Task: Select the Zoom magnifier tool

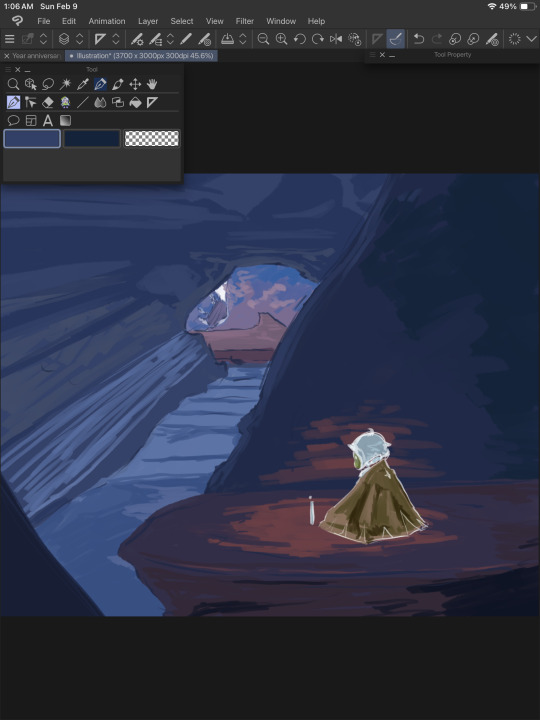Action: [x=13, y=84]
